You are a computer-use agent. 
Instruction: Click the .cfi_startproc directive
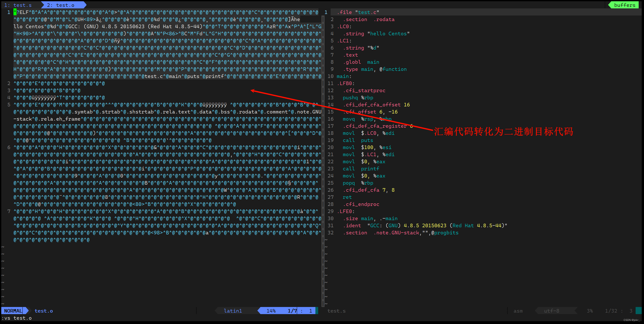click(364, 90)
